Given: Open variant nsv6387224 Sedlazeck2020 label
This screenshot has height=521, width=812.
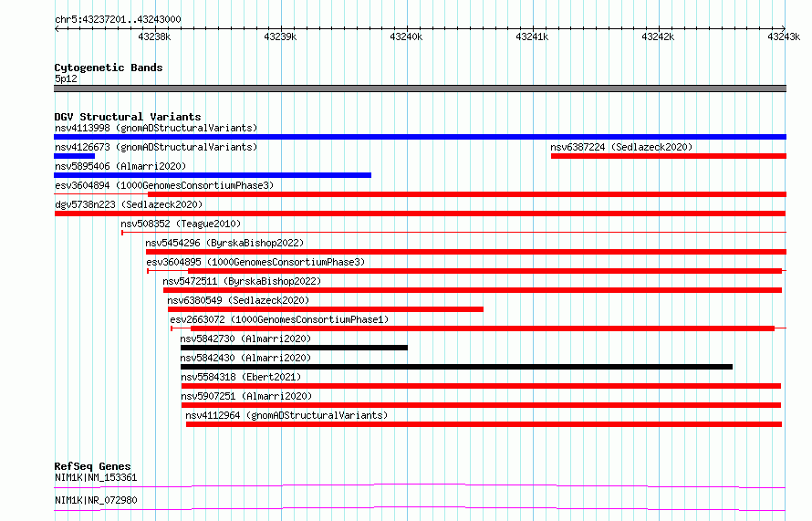Looking at the screenshot, I should pos(621,147).
